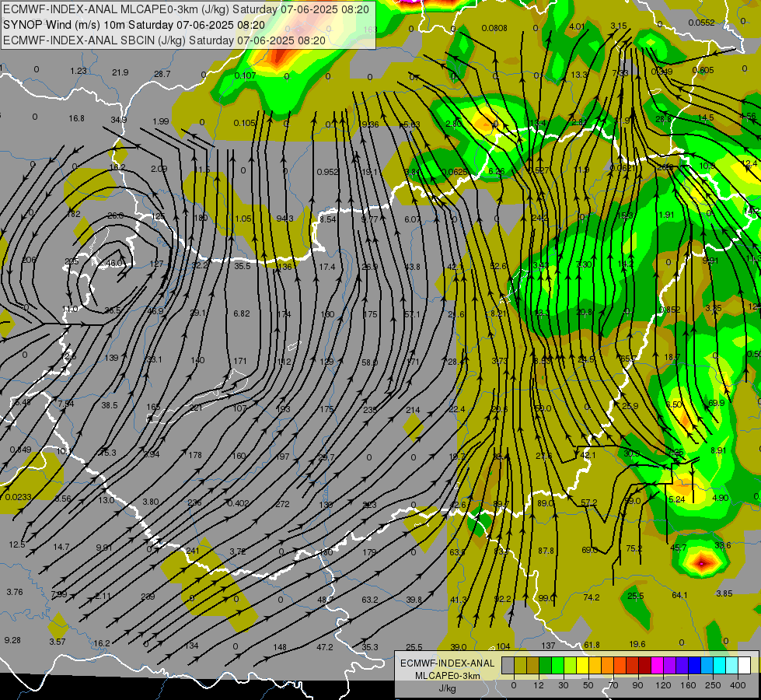Click the map value 221
The height and width of the screenshot is (700, 761).
[196, 408]
